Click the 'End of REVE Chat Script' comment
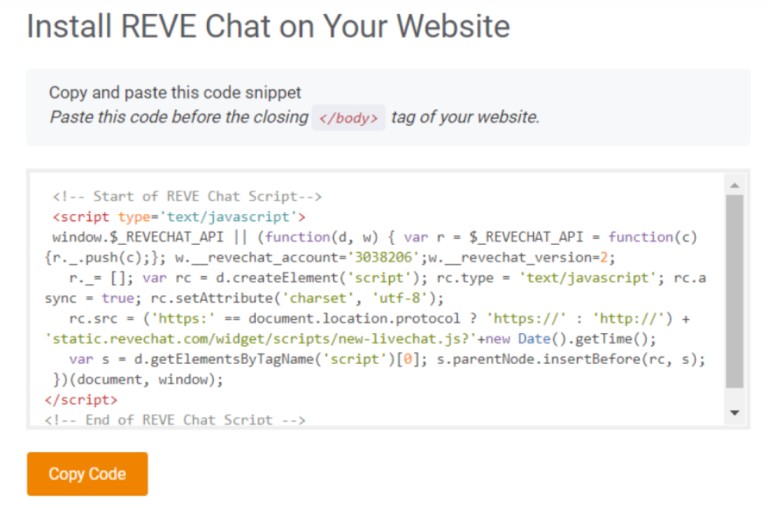The image size is (768, 508). [175, 420]
